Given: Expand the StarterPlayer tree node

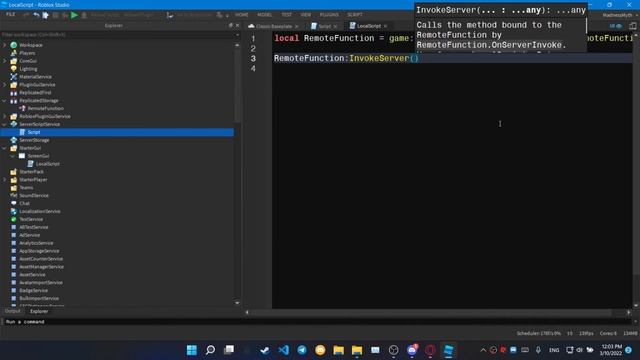Looking at the screenshot, I should 5,180.
